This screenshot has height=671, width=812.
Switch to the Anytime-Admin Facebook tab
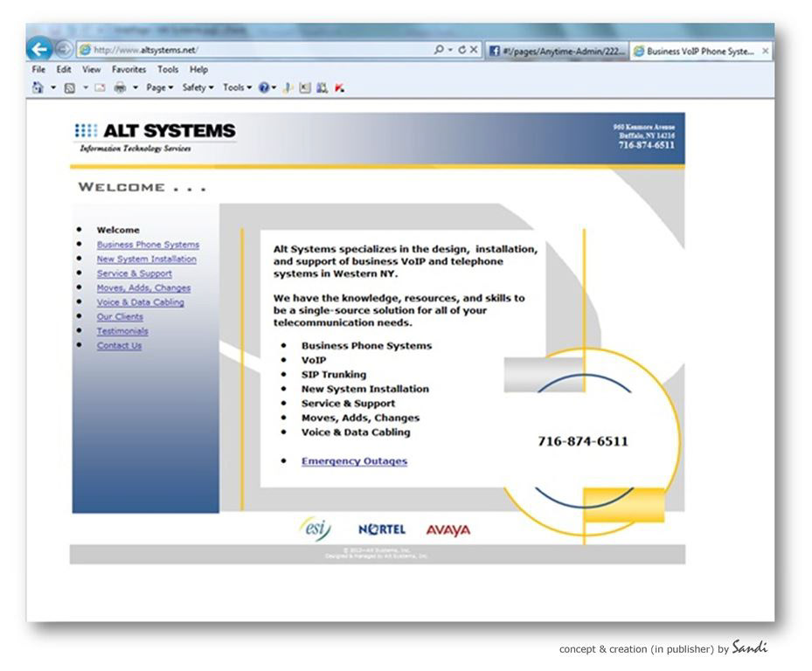pyautogui.click(x=558, y=51)
